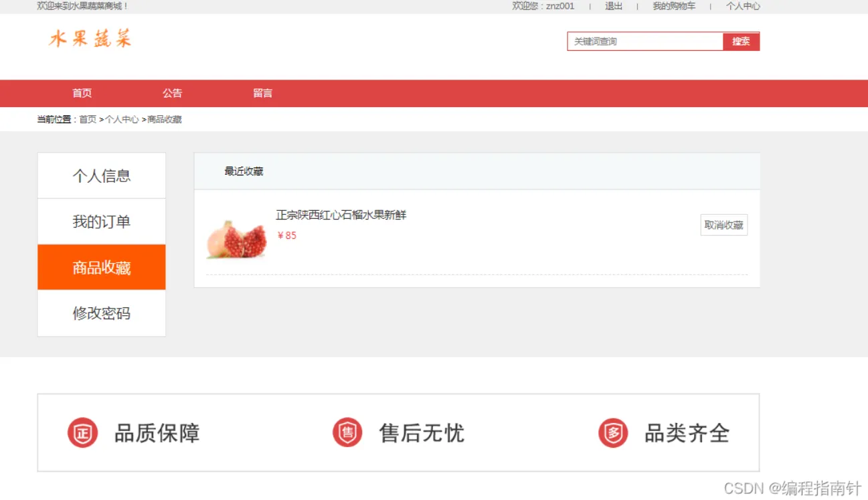This screenshot has width=868, height=500.
Task: Open product title 正宗陕西红心石榴水果新鲜
Action: click(x=341, y=215)
